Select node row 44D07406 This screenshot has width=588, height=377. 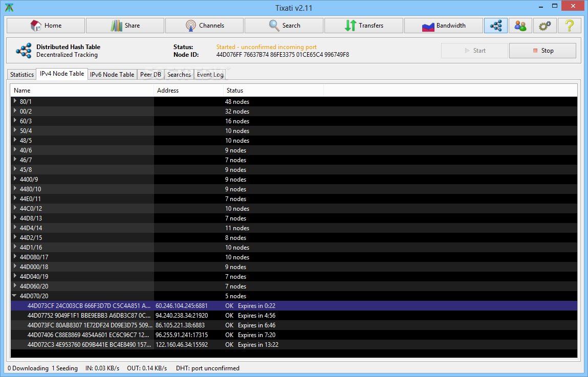[294, 335]
